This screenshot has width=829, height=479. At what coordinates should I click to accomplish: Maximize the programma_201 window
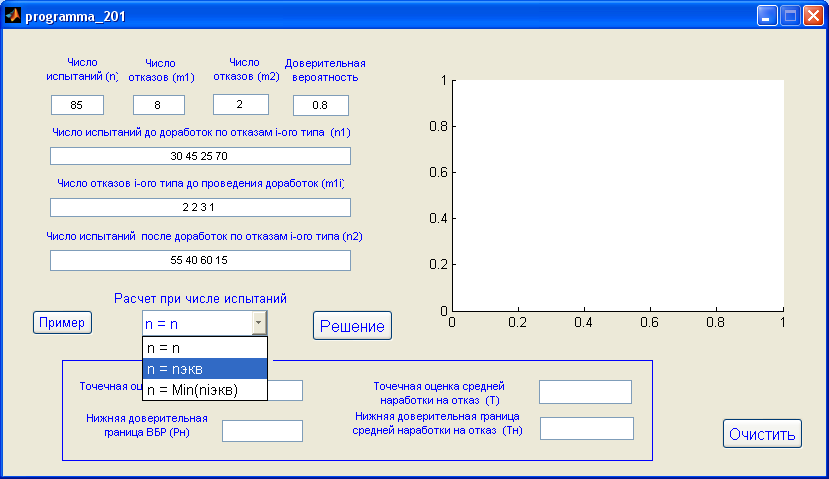point(790,16)
